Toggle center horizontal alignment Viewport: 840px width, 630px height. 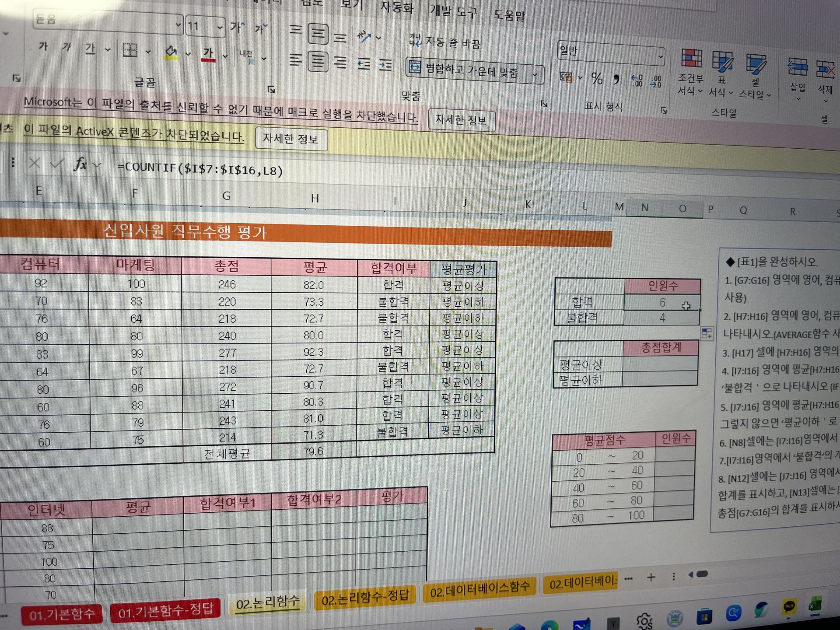coord(318,61)
